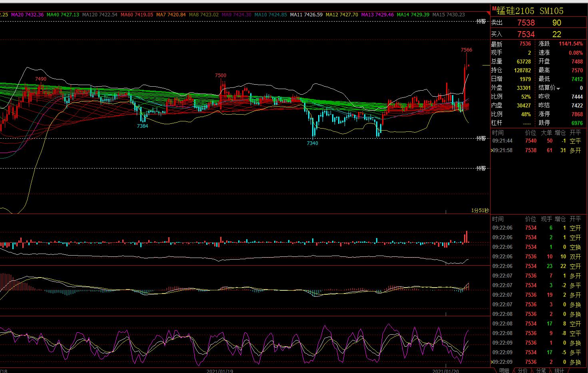588x373 pixels.
Task: Click the 7384 low price label on chart
Action: tap(142, 126)
